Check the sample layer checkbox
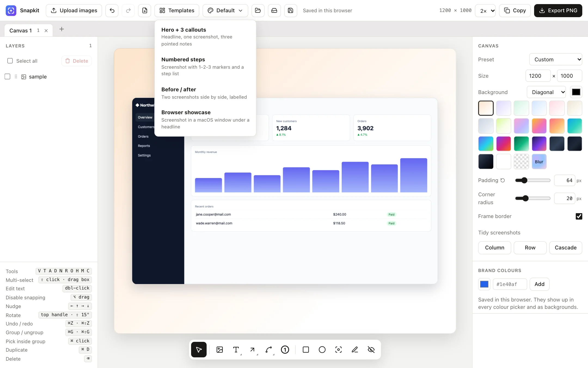Viewport: 588px width, 368px height. [x=7, y=77]
